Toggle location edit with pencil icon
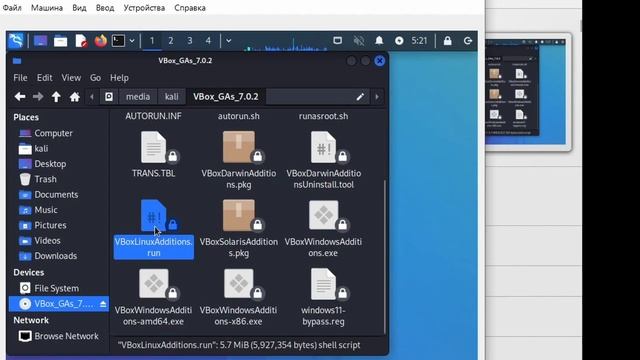 click(360, 97)
